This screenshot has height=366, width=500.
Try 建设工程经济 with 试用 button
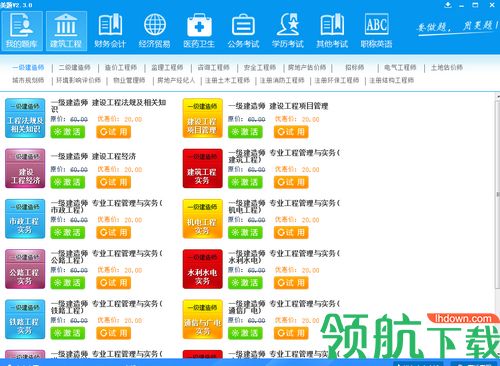pos(114,182)
